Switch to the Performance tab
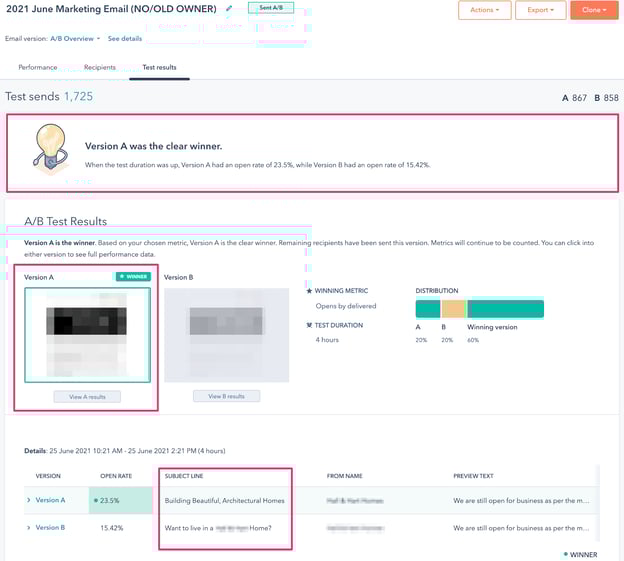Screen dimensions: 624x561 (x=37, y=67)
